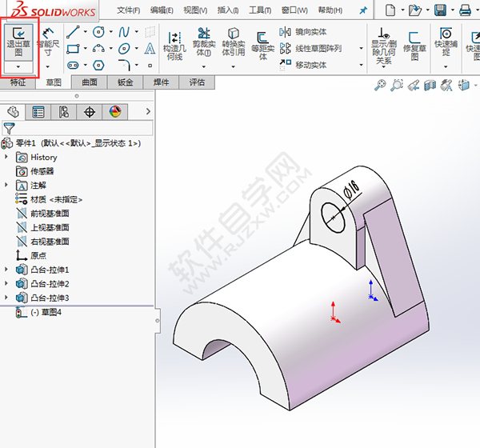Open the 窗口(W) menu
The height and width of the screenshot is (448, 480).
tap(294, 10)
